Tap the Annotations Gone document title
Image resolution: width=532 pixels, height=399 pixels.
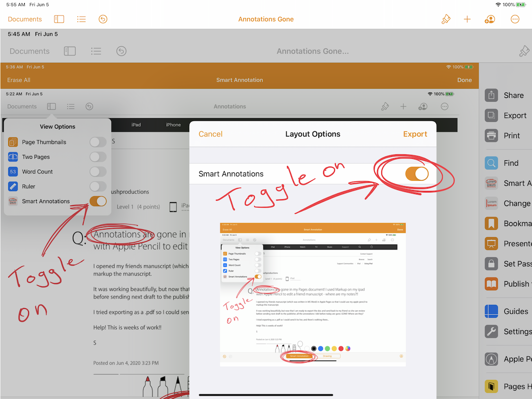[x=266, y=19]
